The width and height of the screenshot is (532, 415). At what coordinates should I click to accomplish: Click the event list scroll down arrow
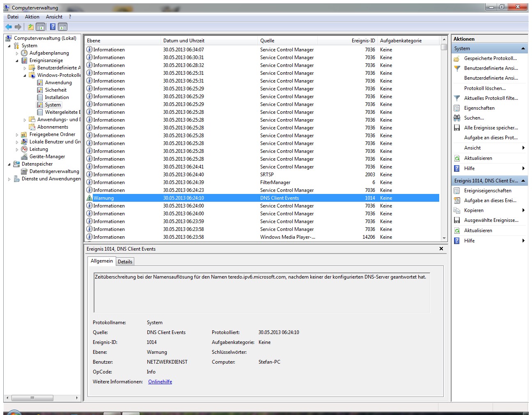pos(444,238)
